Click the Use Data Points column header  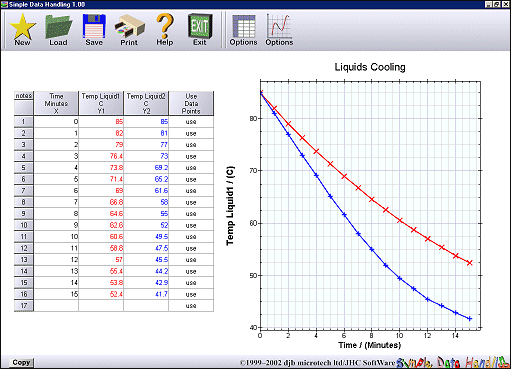click(x=191, y=103)
